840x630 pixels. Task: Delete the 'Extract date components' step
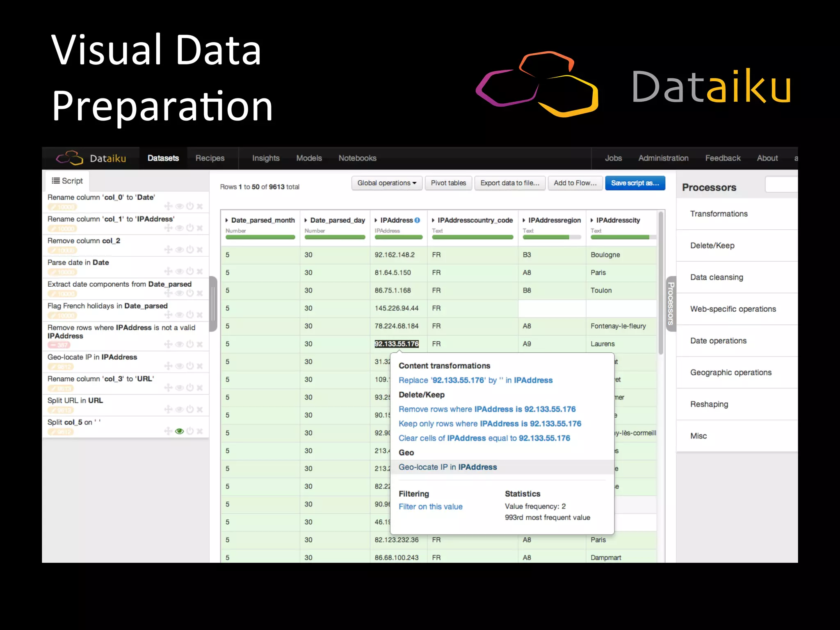[x=200, y=293]
